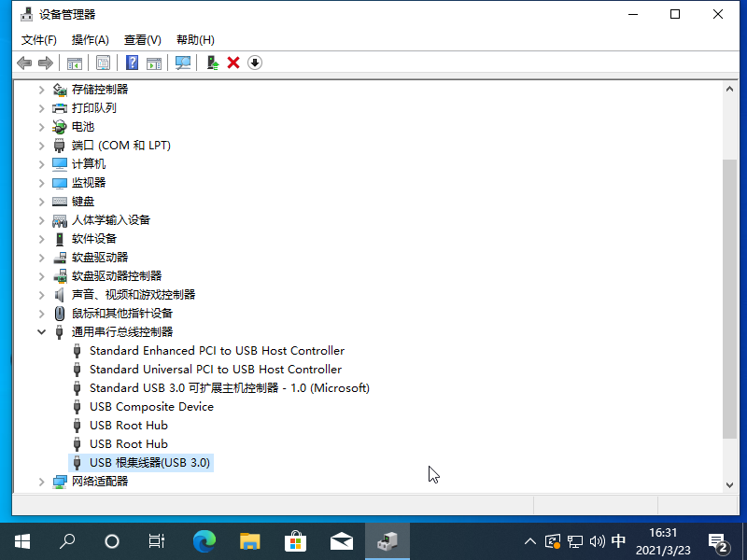
Task: Open Microsoft Edge from the taskbar
Action: pyautogui.click(x=204, y=540)
